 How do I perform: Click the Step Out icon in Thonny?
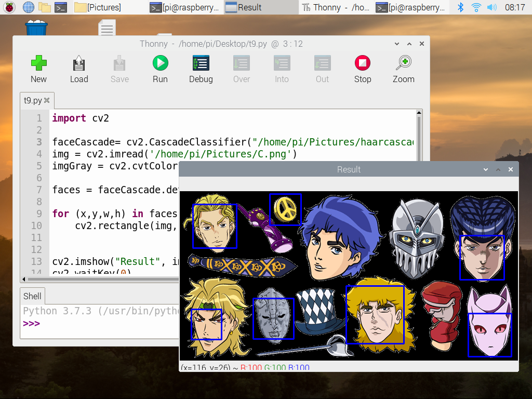click(x=322, y=63)
